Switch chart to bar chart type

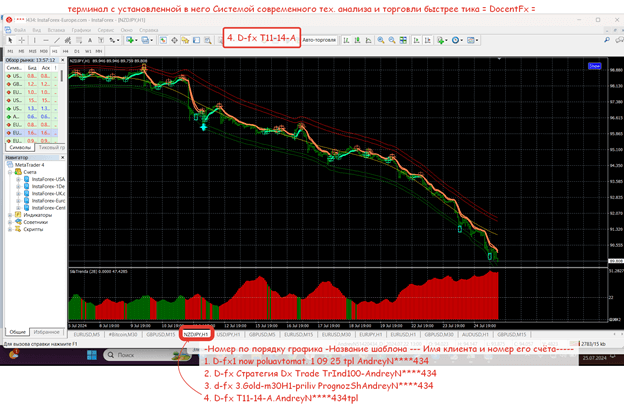(x=347, y=40)
